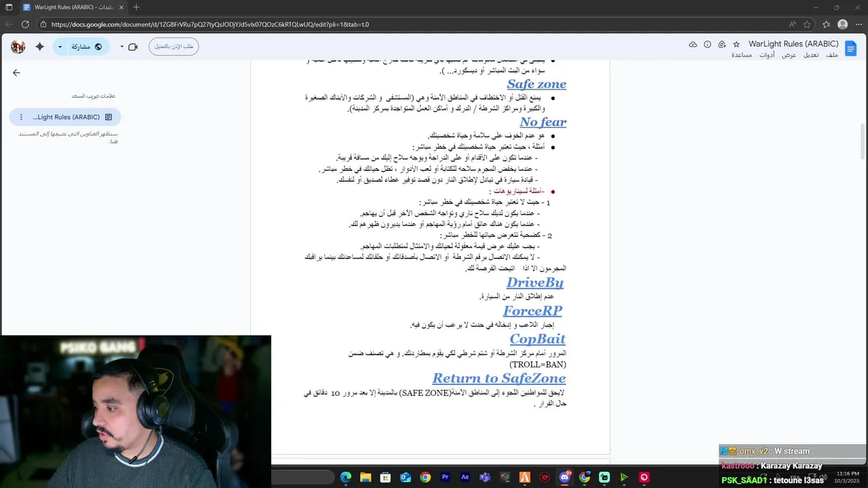The width and height of the screenshot is (868, 488).
Task: Click the مشاركة share button
Action: point(87,47)
